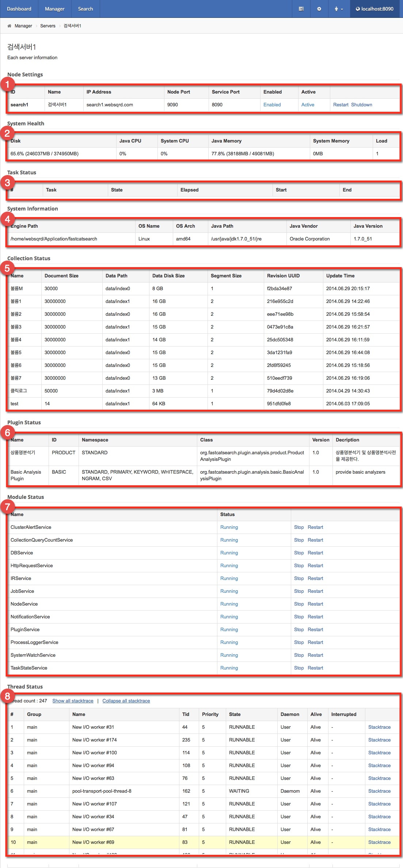Screen dimensions: 403x868
Task: Click the home icon in breadcrumb
Action: 9,26
